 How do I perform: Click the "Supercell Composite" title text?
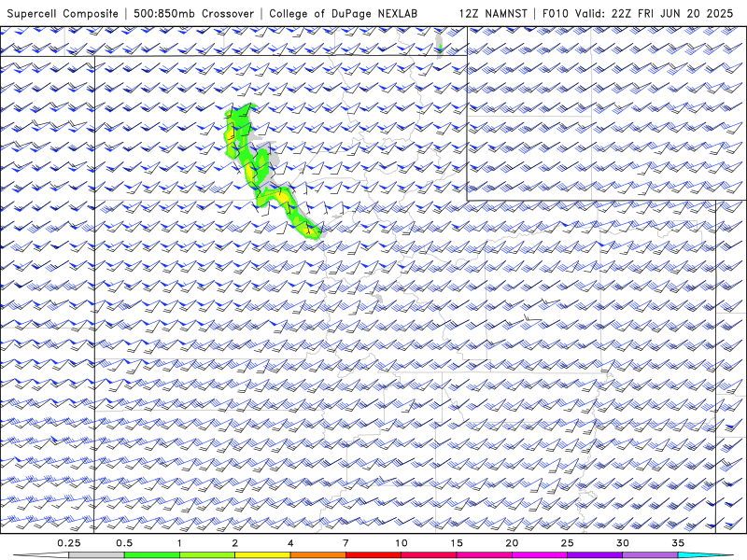(x=63, y=13)
